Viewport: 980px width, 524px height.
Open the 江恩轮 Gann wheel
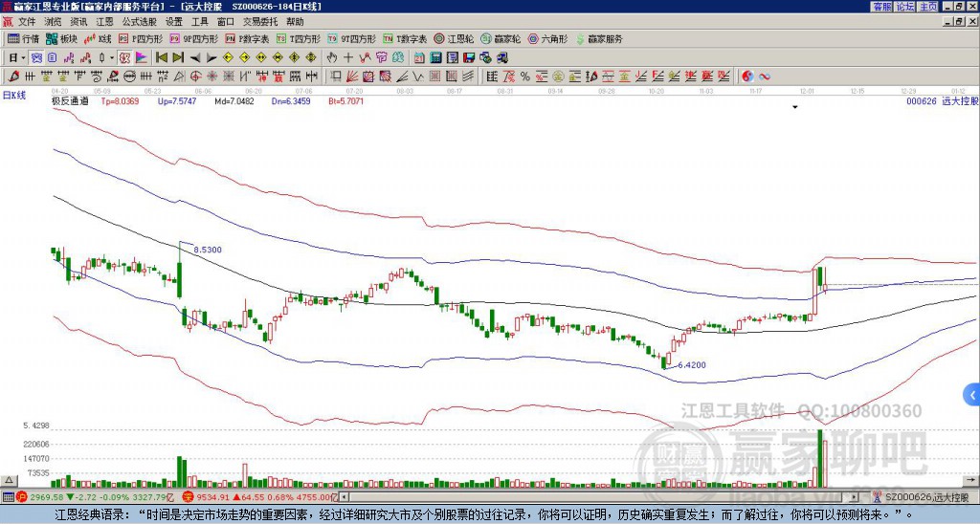[x=454, y=38]
